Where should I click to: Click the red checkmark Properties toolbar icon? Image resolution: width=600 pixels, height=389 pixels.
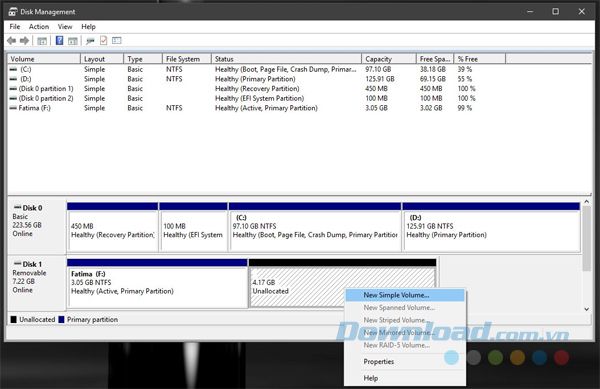click(x=103, y=40)
